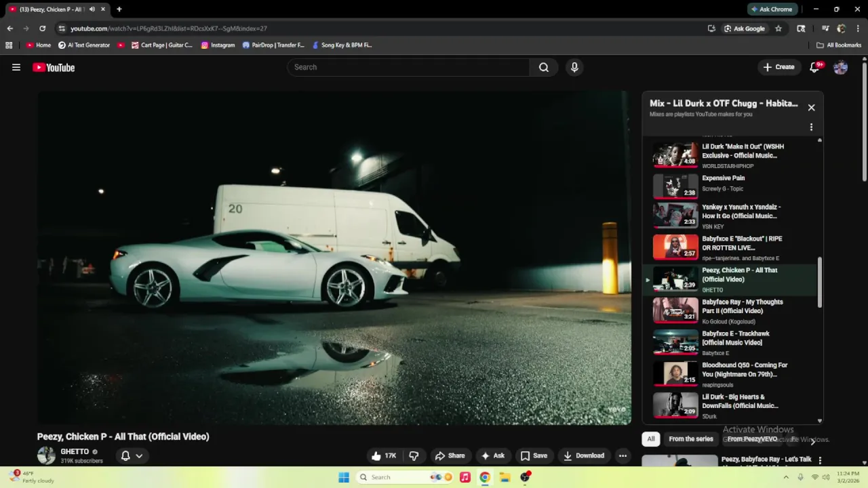Image resolution: width=868 pixels, height=488 pixels.
Task: Open the search tabs side icon
Action: (802, 28)
